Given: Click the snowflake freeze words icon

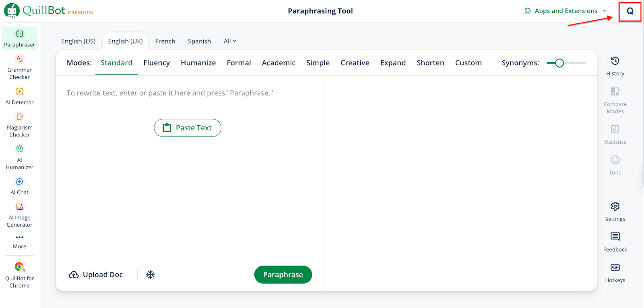Looking at the screenshot, I should [x=150, y=275].
